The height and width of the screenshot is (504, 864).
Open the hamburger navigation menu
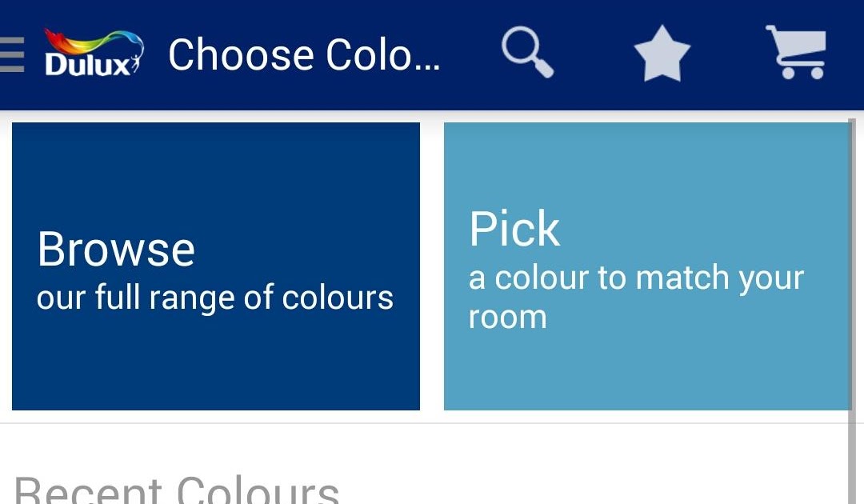[11, 54]
